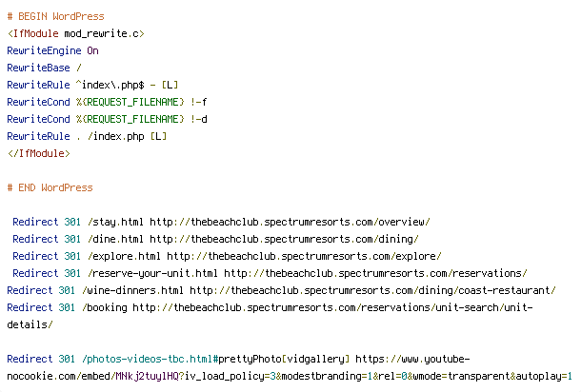
Task: Click the /wine-dinners.html path text
Action: click(132, 290)
